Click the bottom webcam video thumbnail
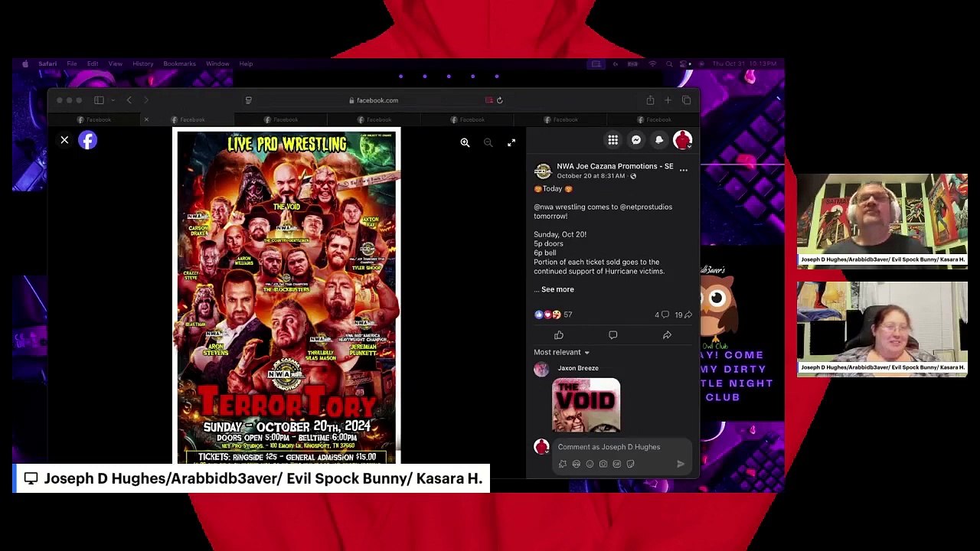This screenshot has width=980, height=551. coord(882,328)
